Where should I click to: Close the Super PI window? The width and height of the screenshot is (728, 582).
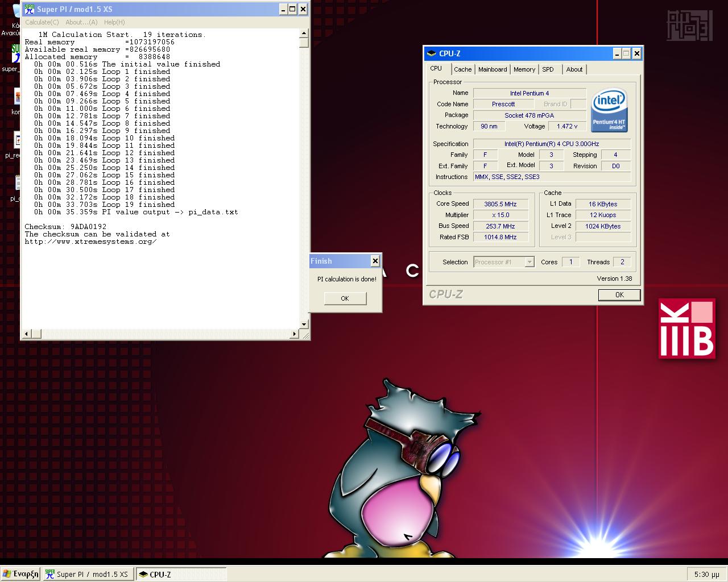(303, 9)
